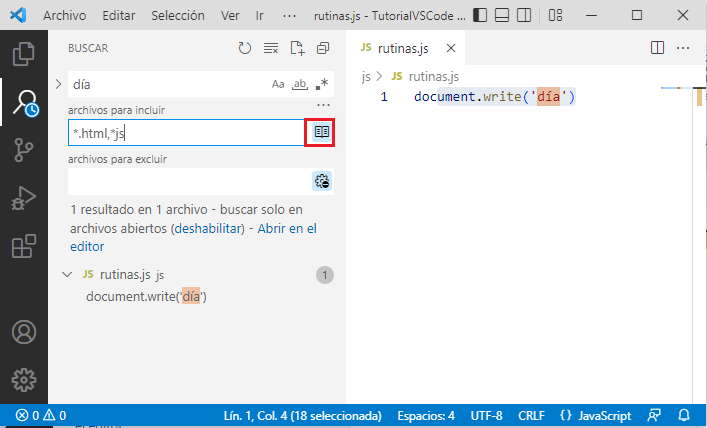The width and height of the screenshot is (707, 428).
Task: Toggle search only in open editors
Action: (321, 132)
